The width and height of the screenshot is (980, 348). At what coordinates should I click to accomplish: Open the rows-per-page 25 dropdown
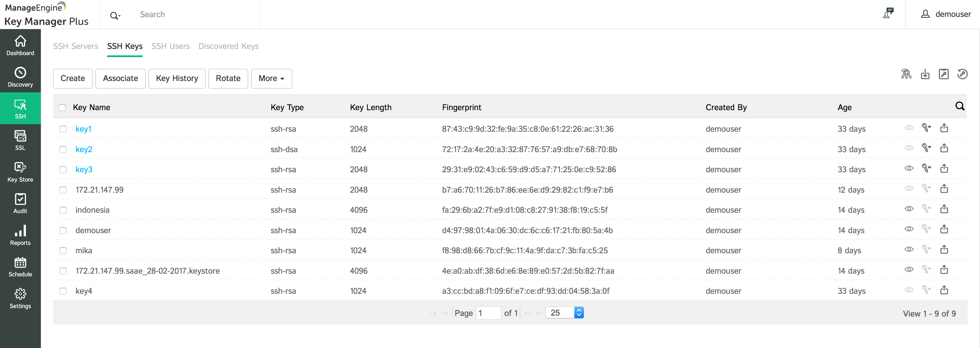565,313
